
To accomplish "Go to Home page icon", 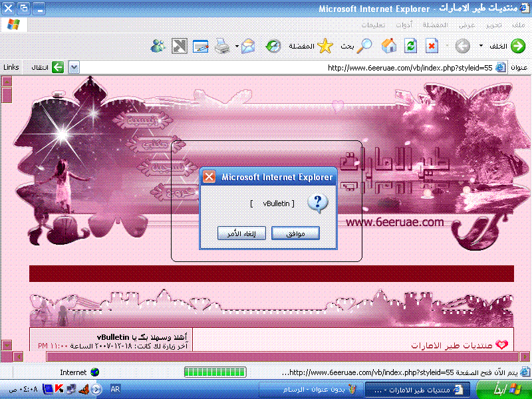I will click(389, 46).
